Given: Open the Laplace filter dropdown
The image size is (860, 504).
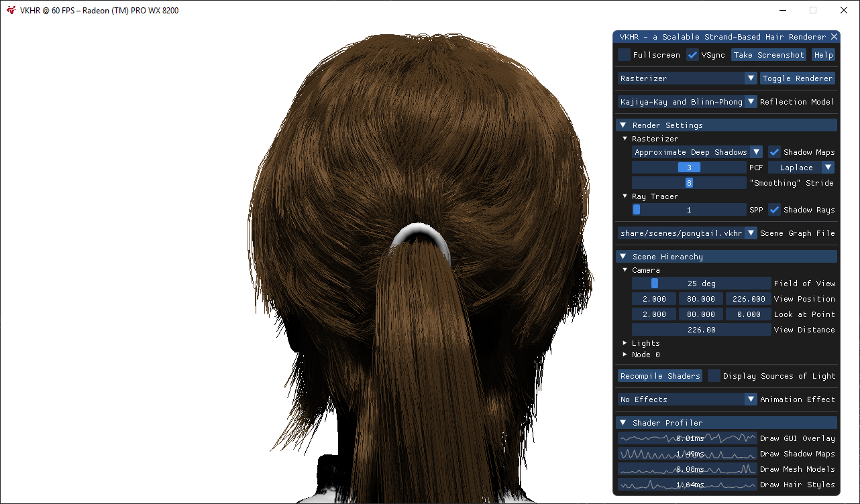Looking at the screenshot, I should tap(802, 168).
